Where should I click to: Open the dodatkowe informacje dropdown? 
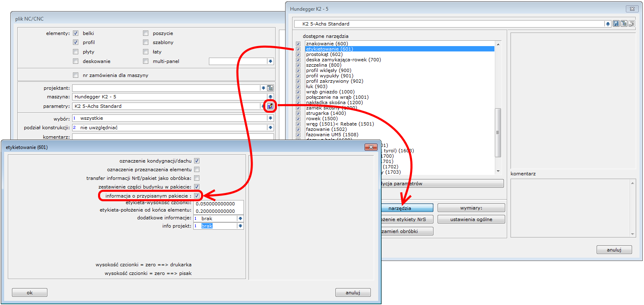pos(240,219)
